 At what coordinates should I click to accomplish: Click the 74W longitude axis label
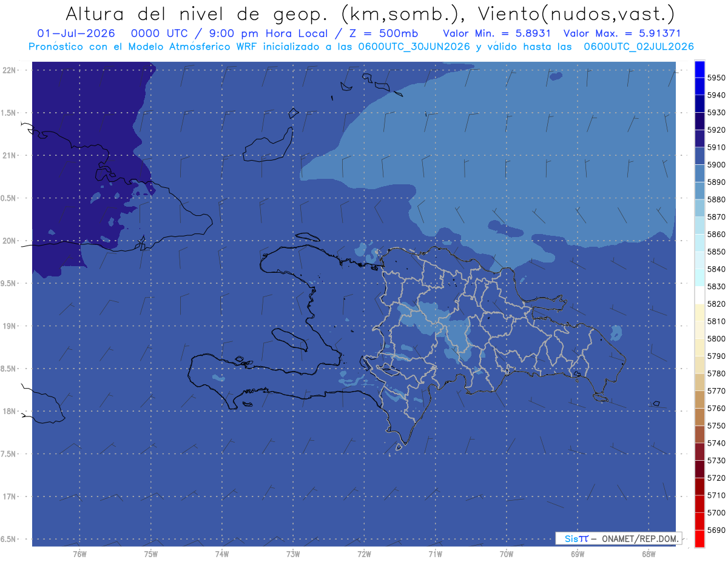(222, 554)
